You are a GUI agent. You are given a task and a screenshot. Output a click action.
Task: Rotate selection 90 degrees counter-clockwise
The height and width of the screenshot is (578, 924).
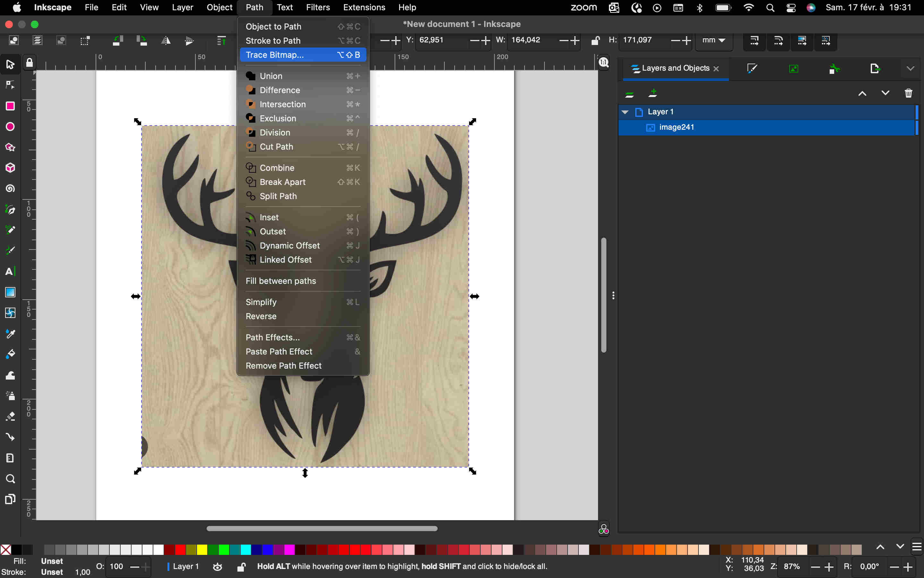click(118, 40)
